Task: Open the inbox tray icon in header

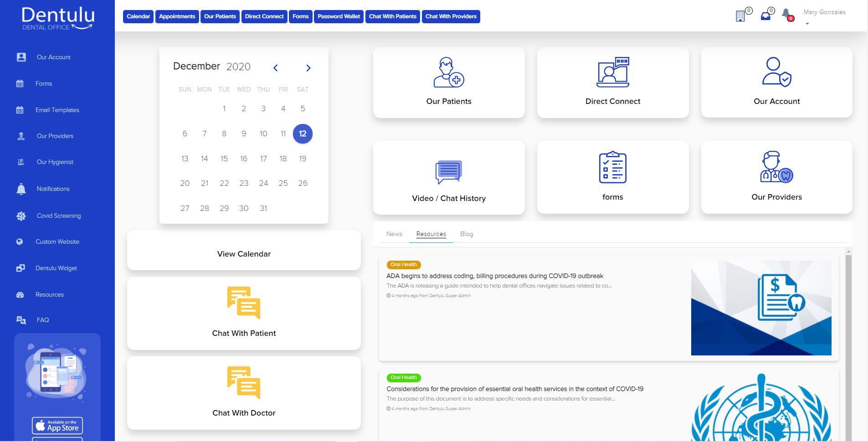Action: tap(765, 16)
